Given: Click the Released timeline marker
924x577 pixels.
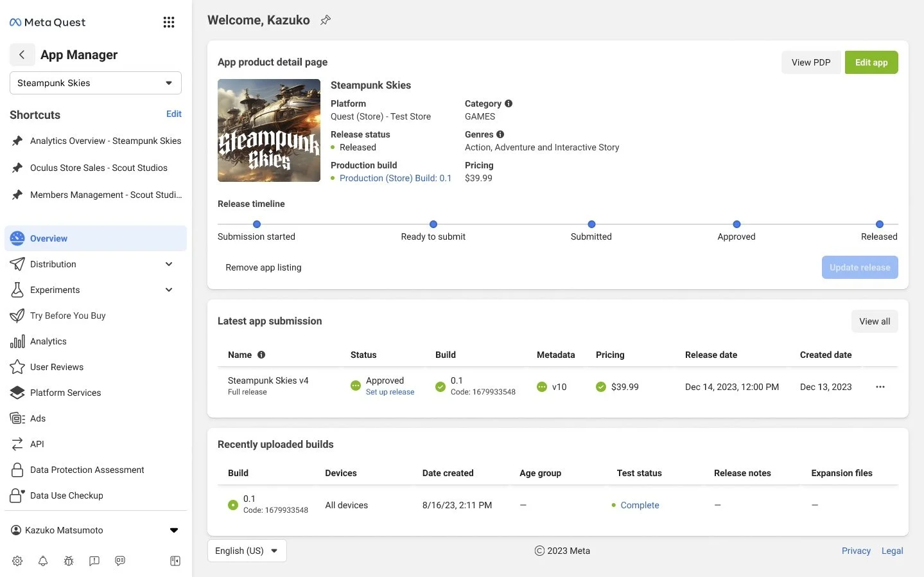Looking at the screenshot, I should (x=880, y=224).
